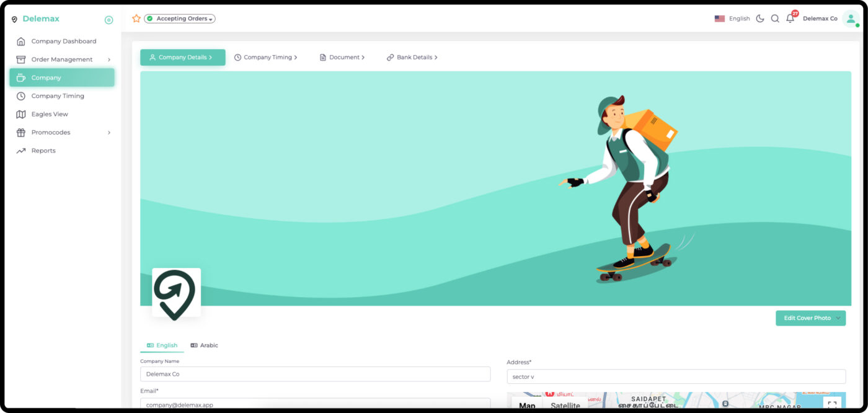Switch to the Bank Details tab
This screenshot has height=413, width=868.
point(412,57)
